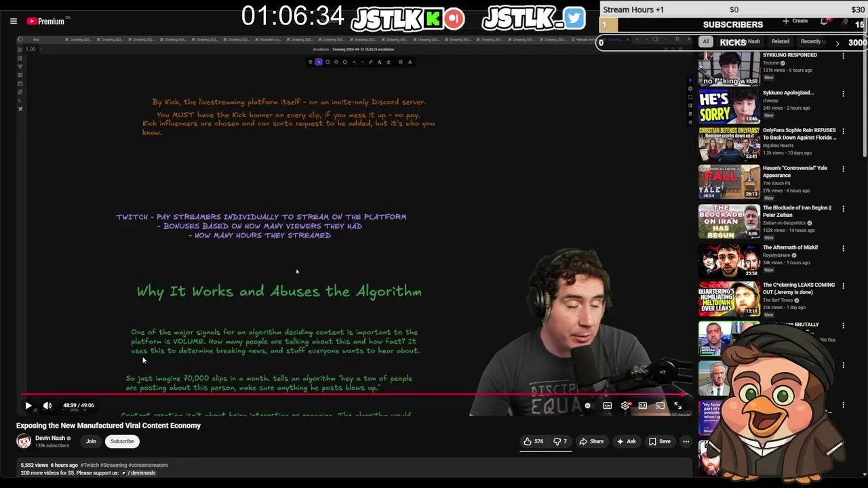Subscribe to Devin Nash channel
The image size is (868, 488).
122,441
